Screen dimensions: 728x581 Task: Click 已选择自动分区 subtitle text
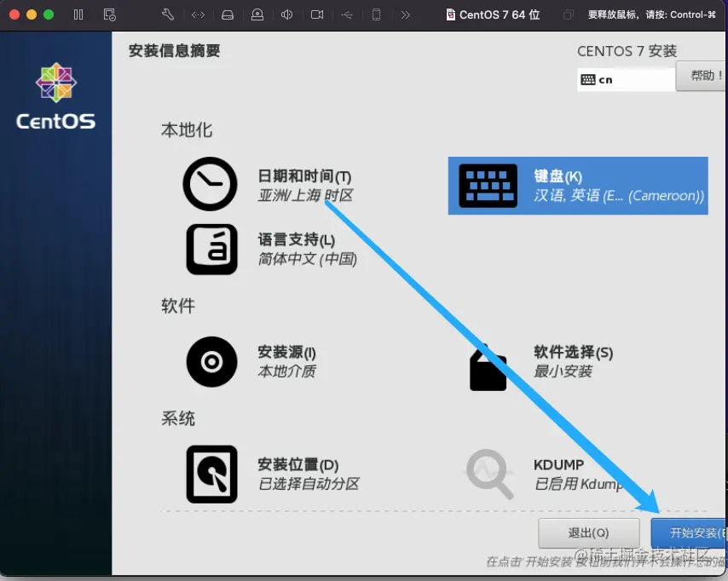[x=309, y=484]
